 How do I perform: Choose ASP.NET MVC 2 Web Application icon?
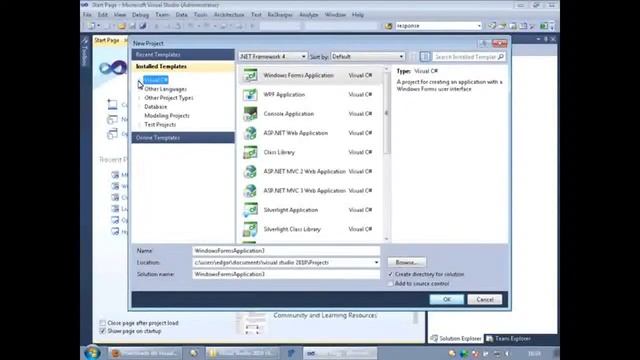[x=250, y=171]
